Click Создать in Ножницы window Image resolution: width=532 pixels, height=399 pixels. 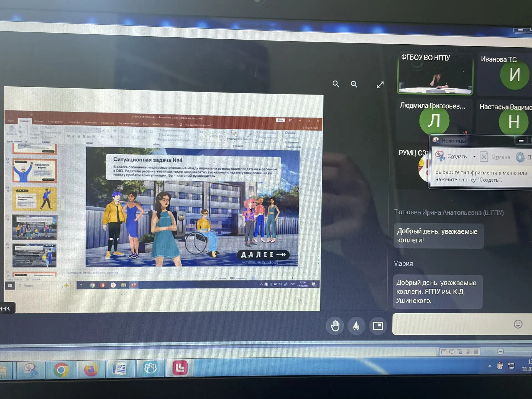click(x=452, y=157)
